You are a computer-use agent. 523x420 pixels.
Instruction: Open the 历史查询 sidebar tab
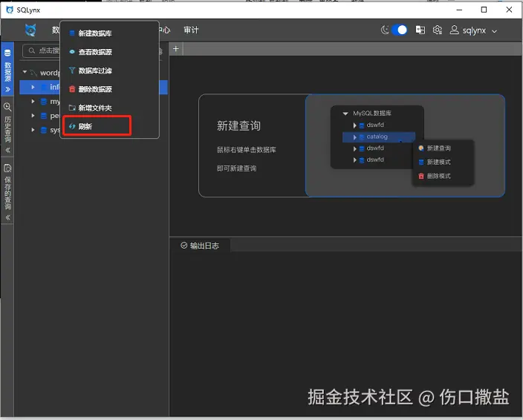(x=7, y=127)
